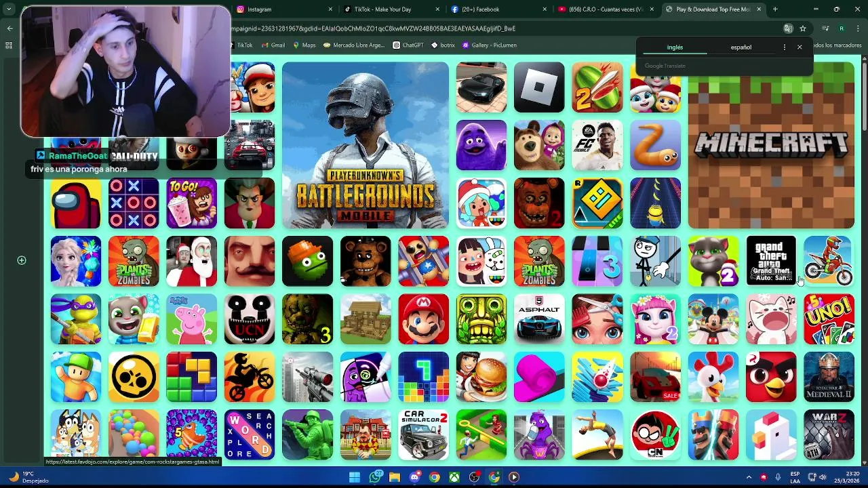The image size is (868, 488).
Task: Open the red Among Us crewmate tile
Action: pyautogui.click(x=75, y=203)
